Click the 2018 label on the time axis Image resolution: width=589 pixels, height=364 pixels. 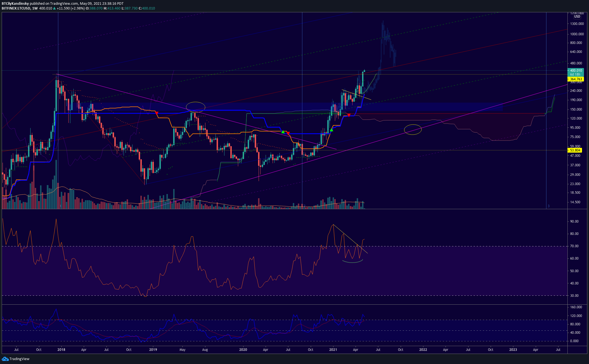61,350
